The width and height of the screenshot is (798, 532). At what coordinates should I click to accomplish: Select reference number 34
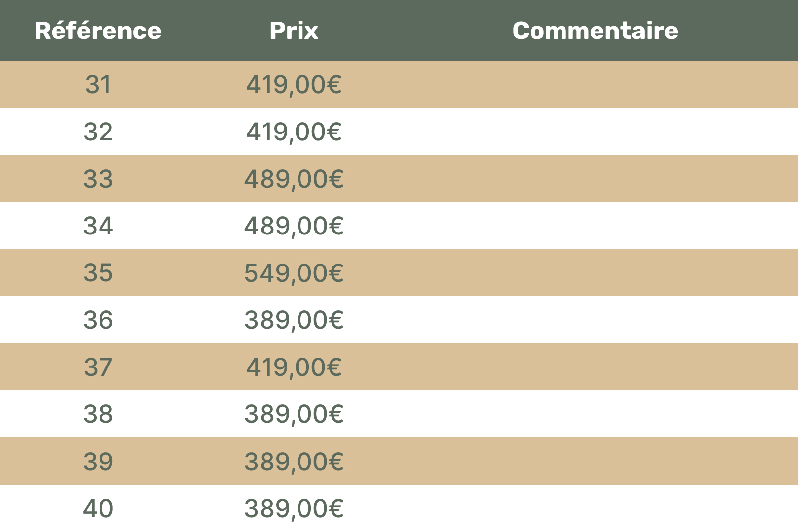98,226
